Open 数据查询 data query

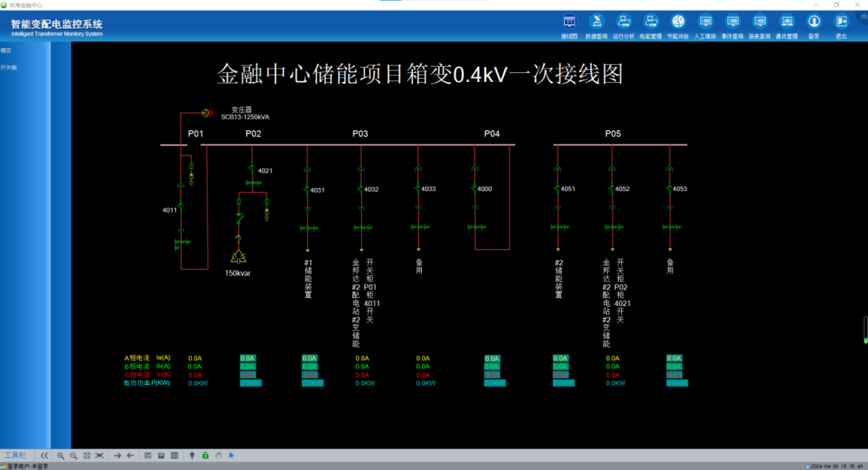click(596, 26)
